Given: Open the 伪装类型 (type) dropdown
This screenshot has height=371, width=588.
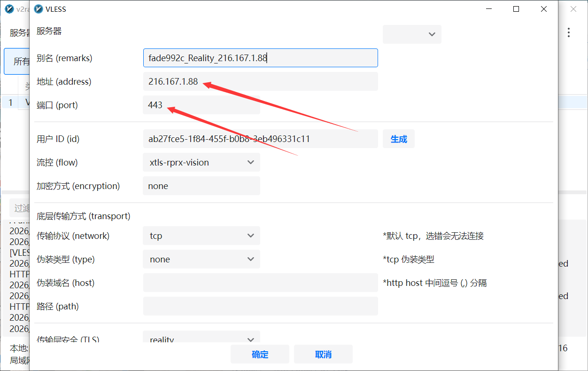Looking at the screenshot, I should pos(201,259).
